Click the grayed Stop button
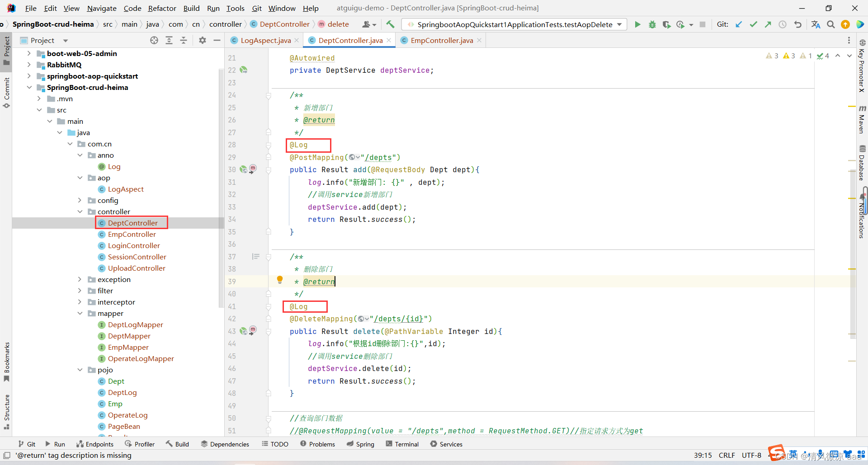The width and height of the screenshot is (868, 465). 703,24
